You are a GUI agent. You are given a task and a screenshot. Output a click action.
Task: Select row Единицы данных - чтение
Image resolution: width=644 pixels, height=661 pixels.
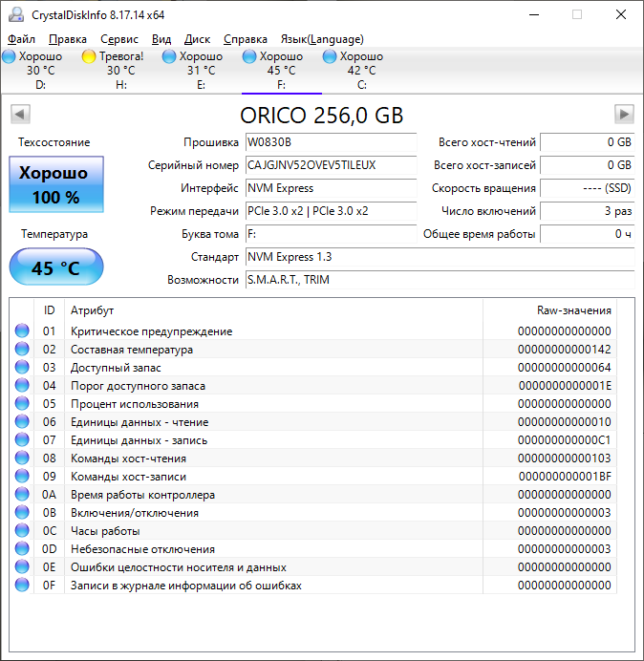[x=313, y=421]
